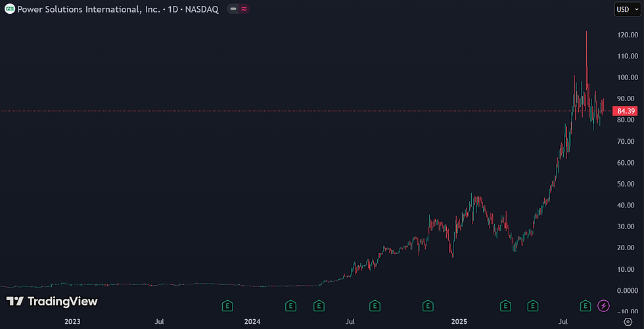The image size is (644, 329).
Task: Click the 100.00 price axis label
Action: (x=626, y=77)
